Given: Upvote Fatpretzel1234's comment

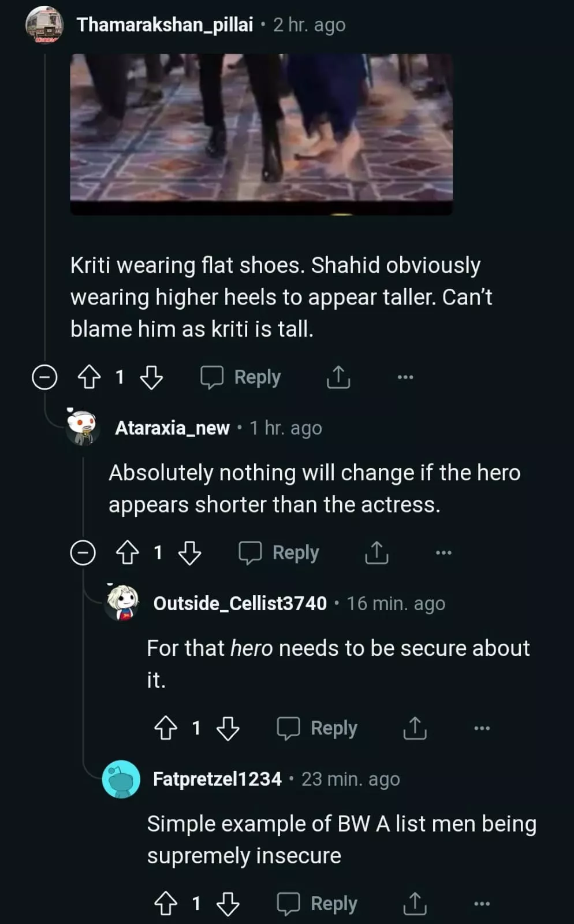Looking at the screenshot, I should point(166,904).
